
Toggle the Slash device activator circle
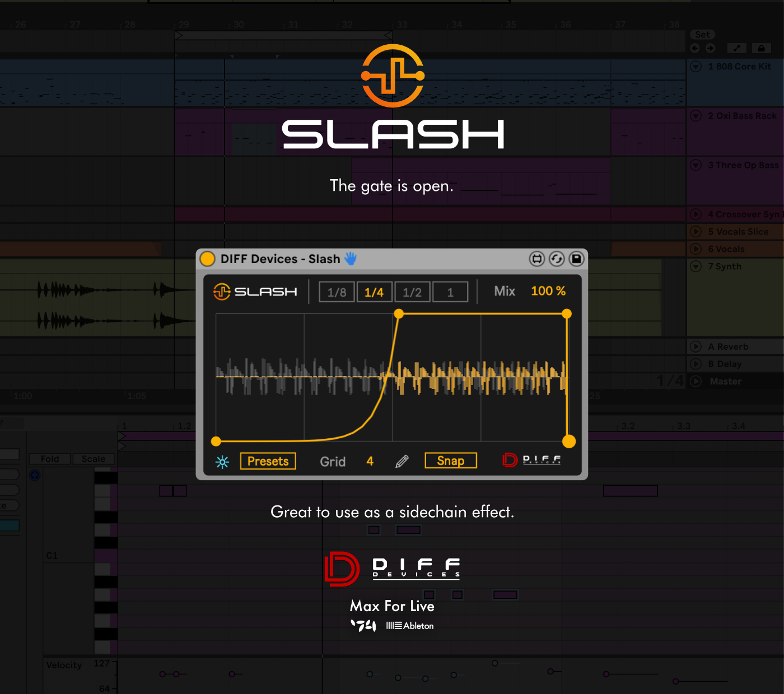(208, 259)
